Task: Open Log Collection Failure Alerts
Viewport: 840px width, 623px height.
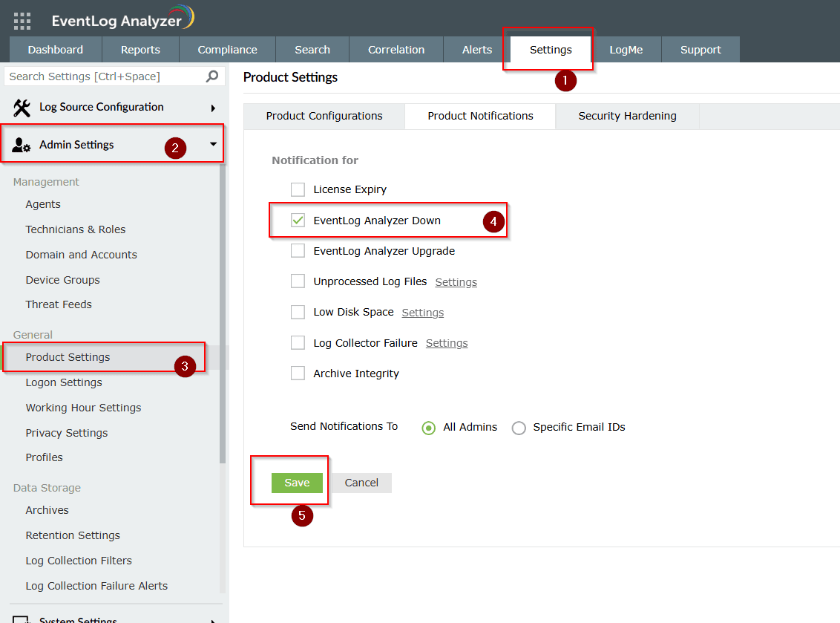Action: tap(97, 585)
